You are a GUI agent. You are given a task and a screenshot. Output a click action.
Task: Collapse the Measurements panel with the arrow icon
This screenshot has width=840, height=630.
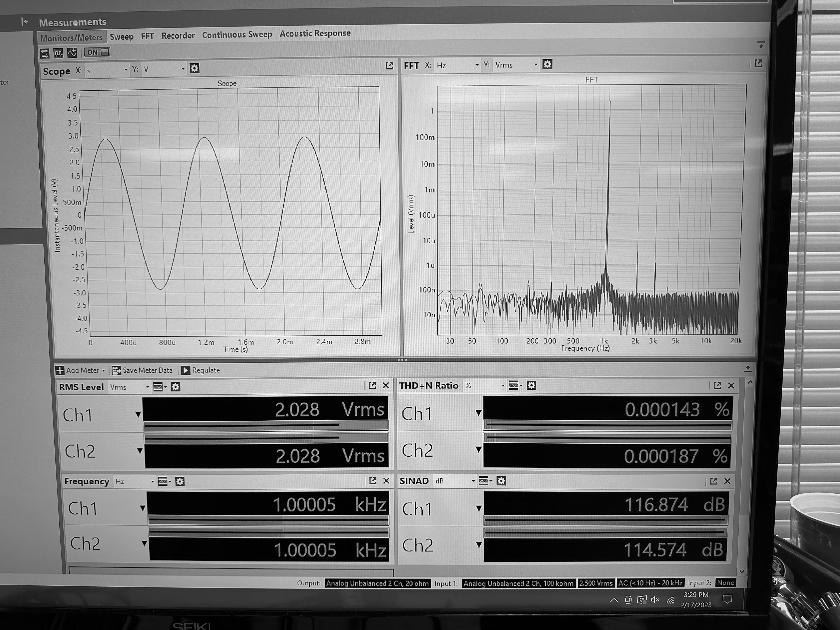pos(24,22)
